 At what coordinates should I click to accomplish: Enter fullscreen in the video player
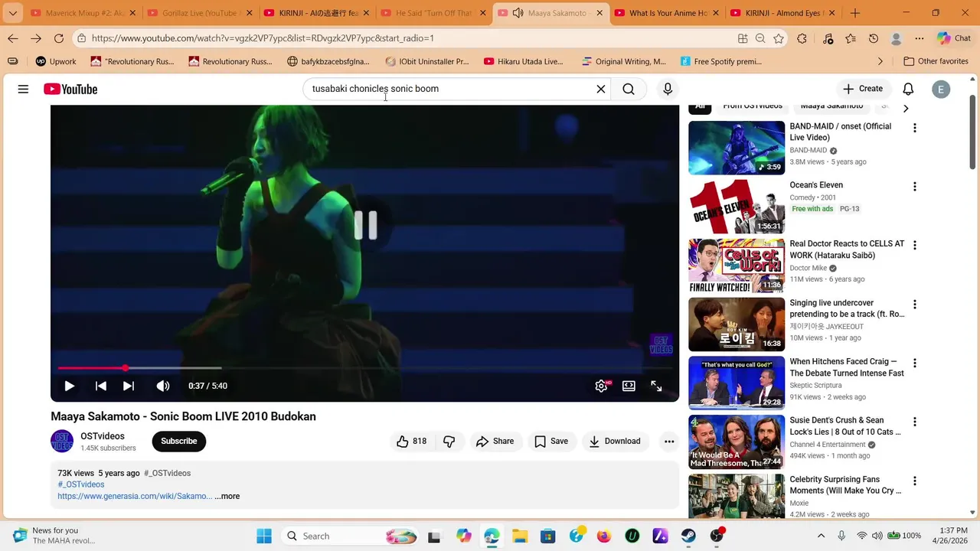(656, 386)
